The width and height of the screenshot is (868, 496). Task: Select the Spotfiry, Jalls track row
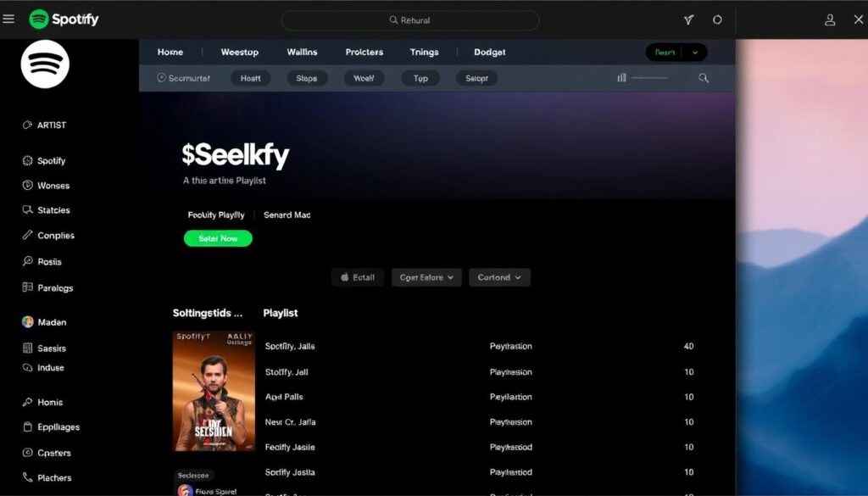pyautogui.click(x=480, y=346)
